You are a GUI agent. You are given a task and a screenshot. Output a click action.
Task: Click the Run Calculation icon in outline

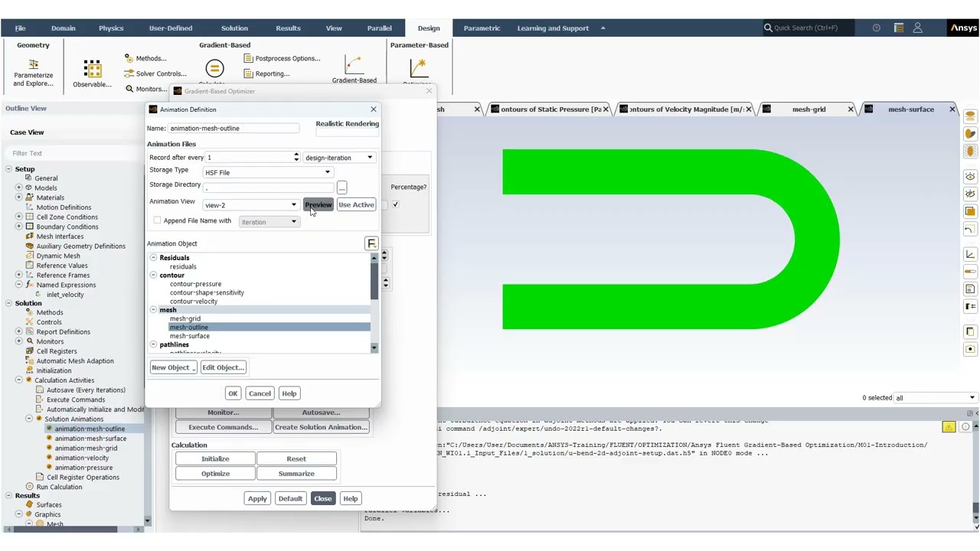(x=30, y=487)
